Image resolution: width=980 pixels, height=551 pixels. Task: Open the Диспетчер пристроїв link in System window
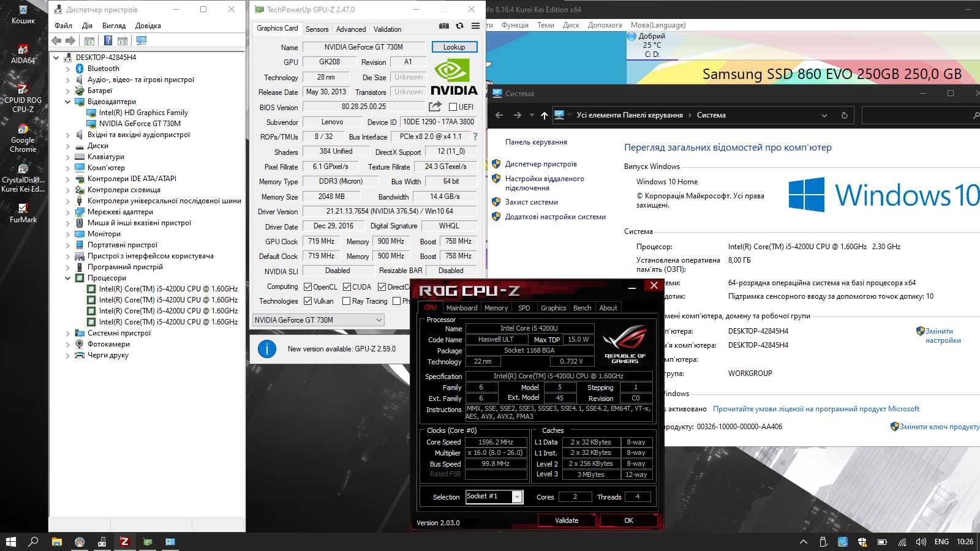click(541, 164)
